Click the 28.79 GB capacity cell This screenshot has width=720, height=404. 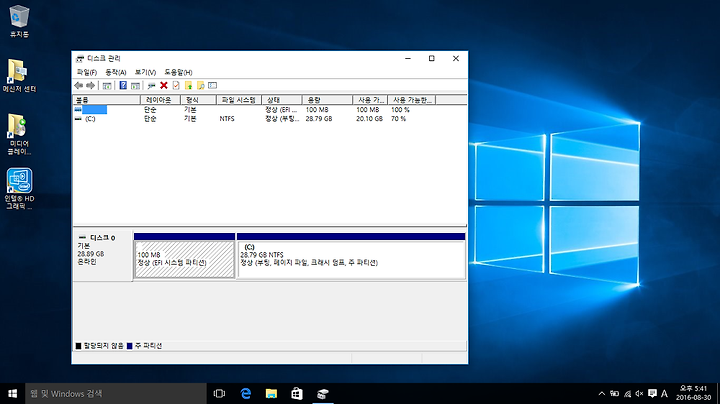coord(319,118)
